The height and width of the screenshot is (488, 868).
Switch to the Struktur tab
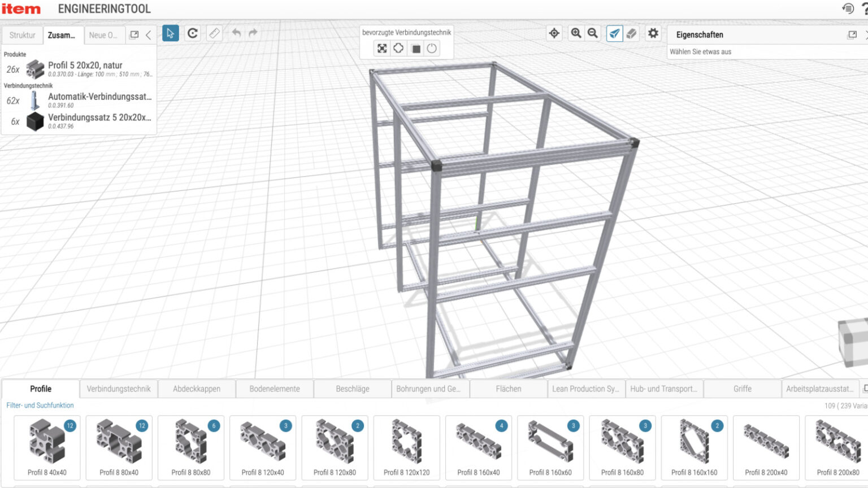coord(21,35)
